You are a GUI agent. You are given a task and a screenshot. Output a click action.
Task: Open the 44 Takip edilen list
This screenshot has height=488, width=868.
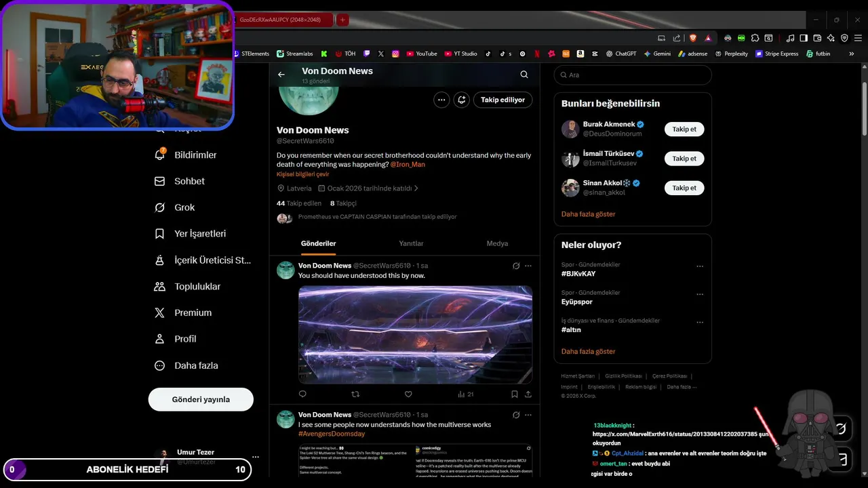pos(299,203)
